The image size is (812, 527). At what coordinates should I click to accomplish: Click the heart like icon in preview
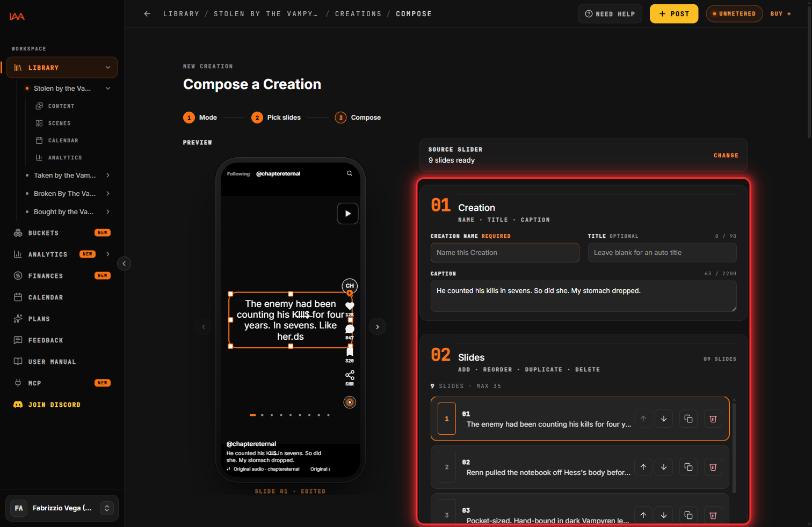tap(350, 306)
